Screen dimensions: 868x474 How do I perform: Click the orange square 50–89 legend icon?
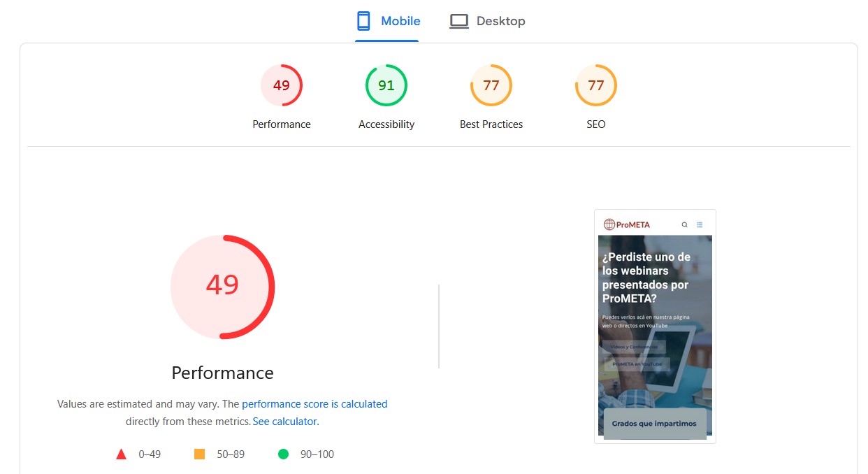pos(199,454)
